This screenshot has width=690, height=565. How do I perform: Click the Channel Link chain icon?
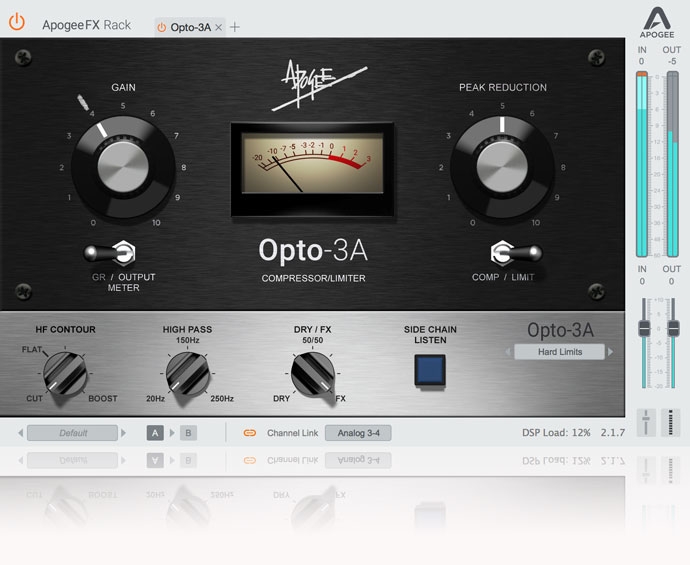(250, 433)
